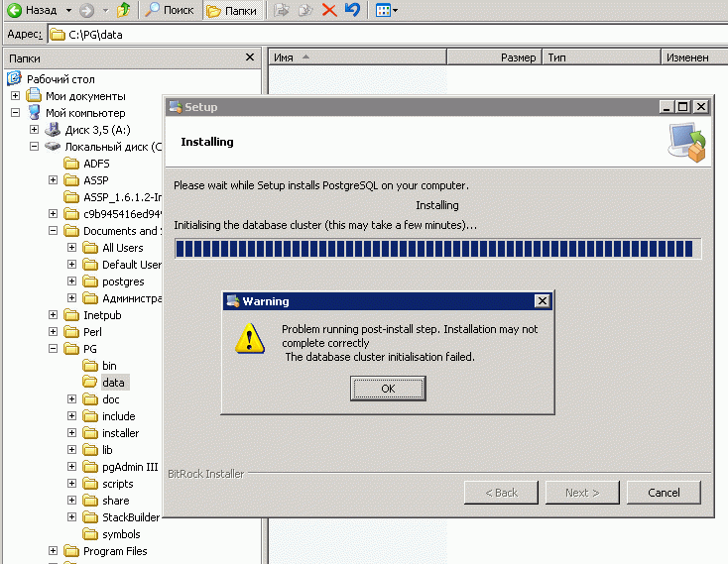The height and width of the screenshot is (564, 728).
Task: Close the Warning dialog with X
Action: (x=542, y=301)
